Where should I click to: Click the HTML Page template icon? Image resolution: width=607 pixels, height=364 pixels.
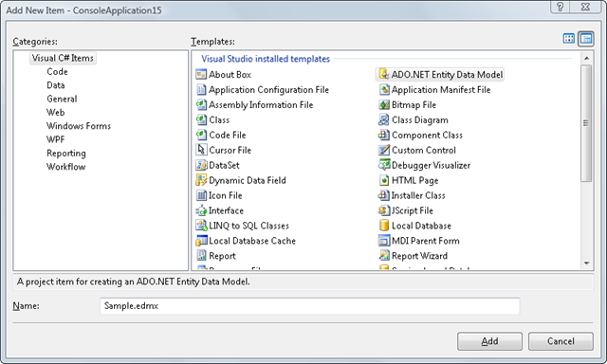point(383,180)
